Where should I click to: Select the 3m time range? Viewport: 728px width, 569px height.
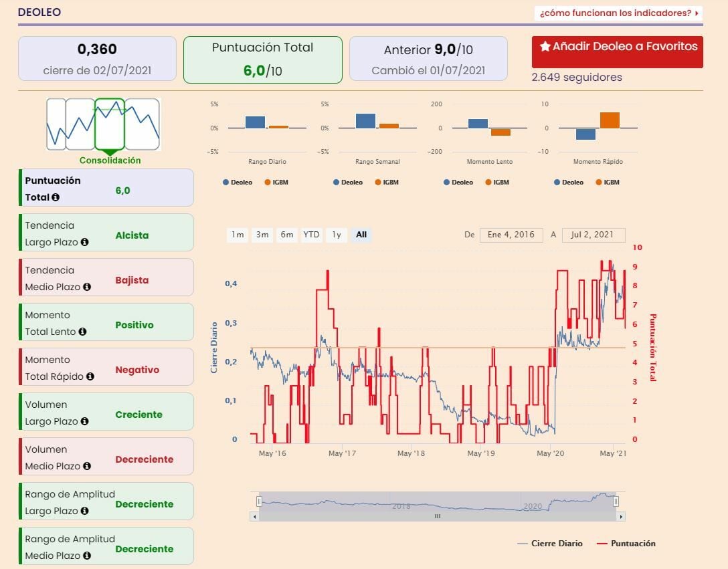262,235
